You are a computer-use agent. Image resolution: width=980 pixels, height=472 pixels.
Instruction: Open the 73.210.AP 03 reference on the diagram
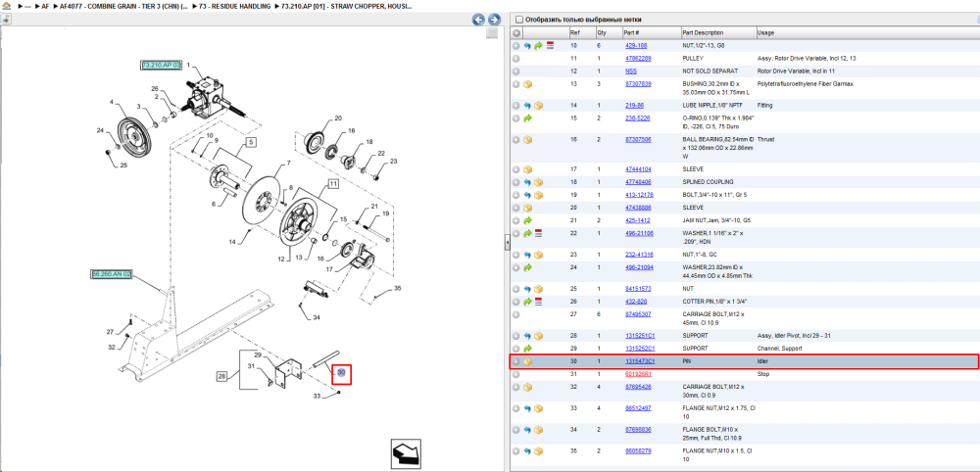[162, 65]
